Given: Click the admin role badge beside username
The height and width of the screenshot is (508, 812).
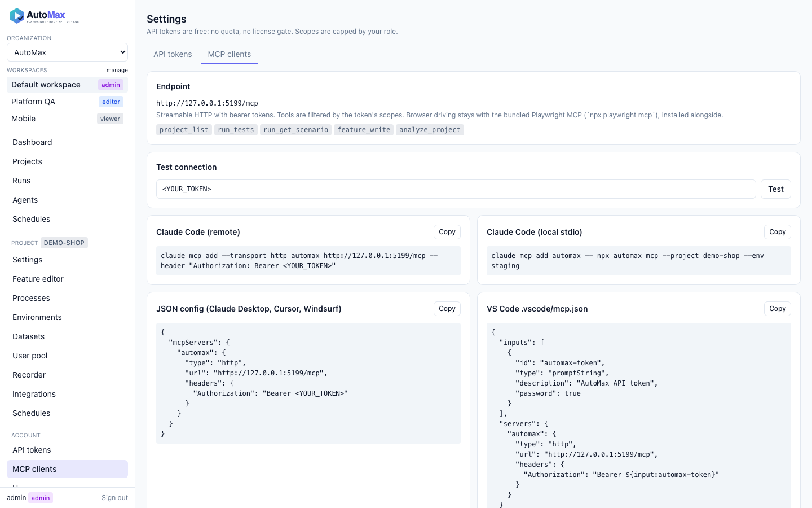Looking at the screenshot, I should point(41,498).
